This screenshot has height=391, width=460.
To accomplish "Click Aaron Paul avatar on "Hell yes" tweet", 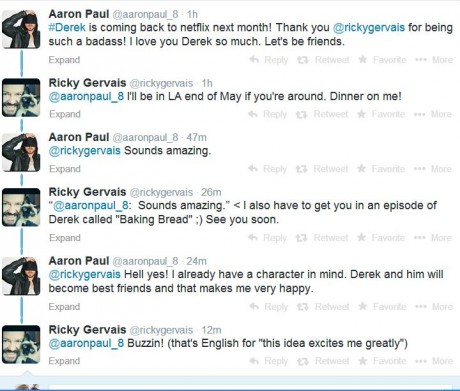I will tap(21, 276).
